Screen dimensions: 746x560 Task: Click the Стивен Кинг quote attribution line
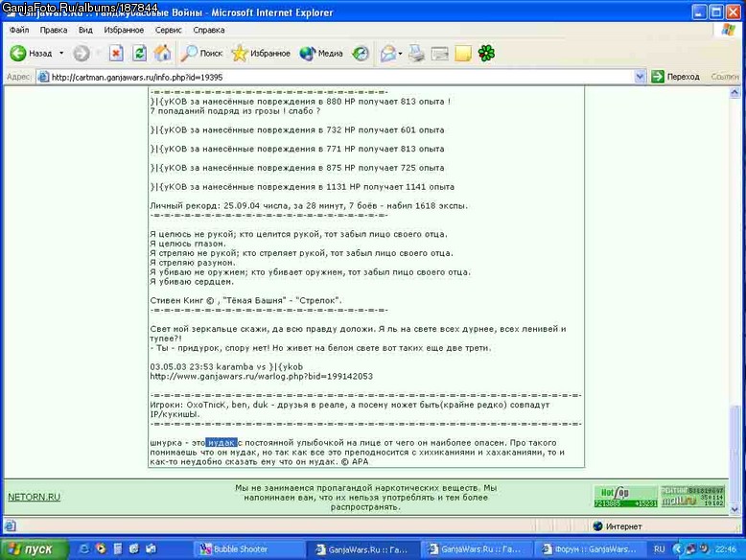point(246,300)
